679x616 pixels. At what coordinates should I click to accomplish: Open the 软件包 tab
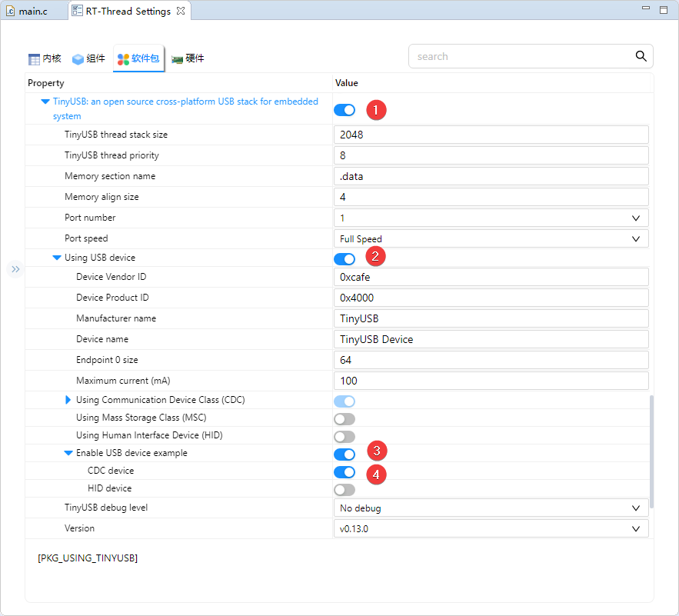tap(138, 58)
